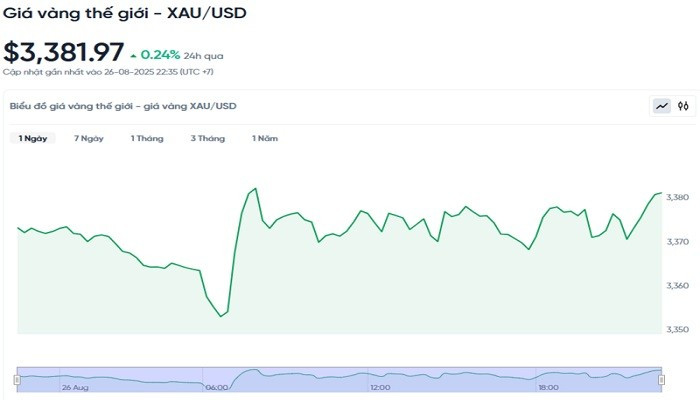The width and height of the screenshot is (700, 400).
Task: Show the 1 Tháng price range
Action: [147, 138]
